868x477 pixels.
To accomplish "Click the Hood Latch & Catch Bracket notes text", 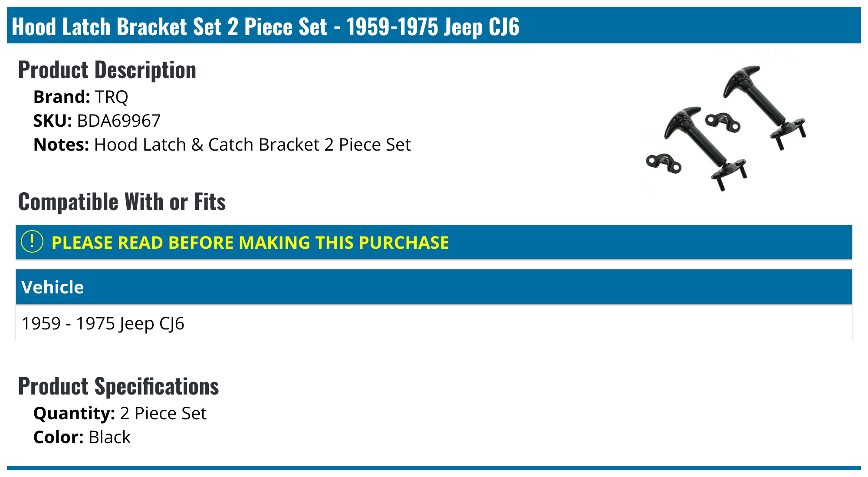I will click(x=252, y=145).
